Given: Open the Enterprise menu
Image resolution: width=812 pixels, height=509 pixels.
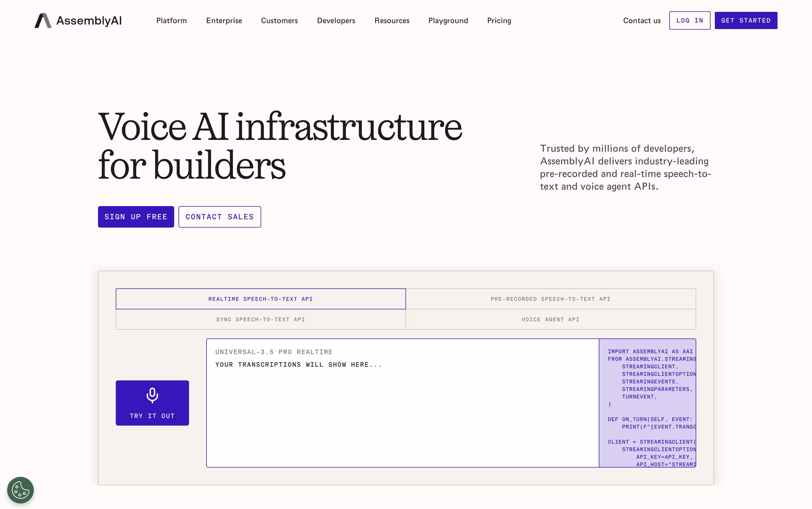Looking at the screenshot, I should [x=224, y=20].
